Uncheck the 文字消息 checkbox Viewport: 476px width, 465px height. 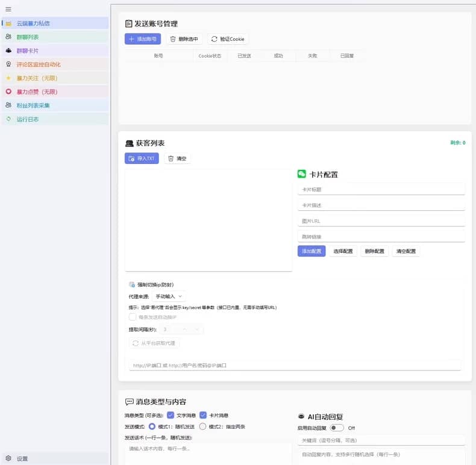171,415
